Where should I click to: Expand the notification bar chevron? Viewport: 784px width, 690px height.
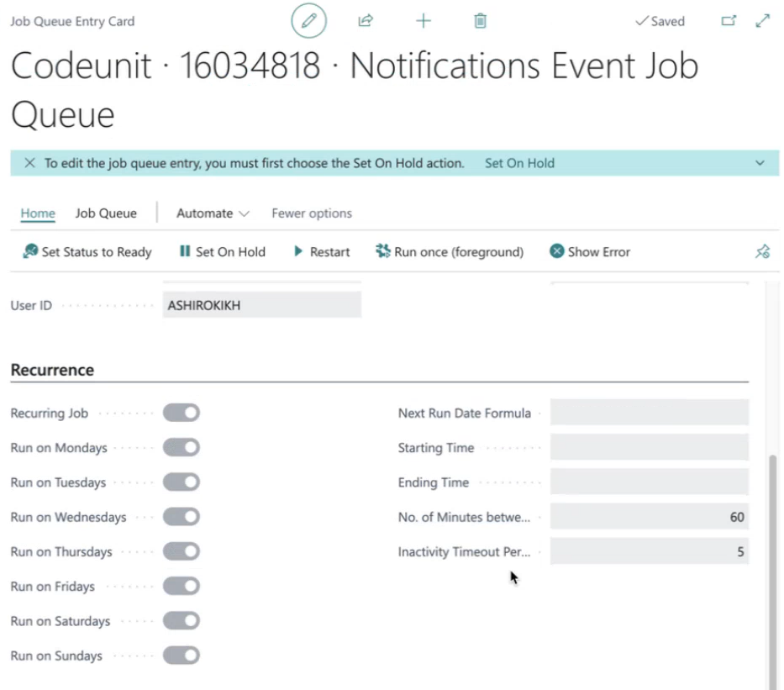(x=760, y=163)
